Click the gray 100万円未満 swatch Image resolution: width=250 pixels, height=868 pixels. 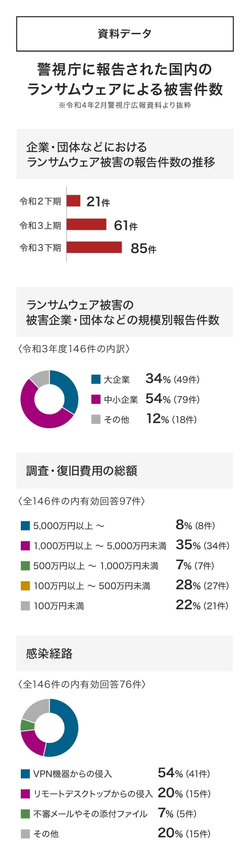[25, 606]
